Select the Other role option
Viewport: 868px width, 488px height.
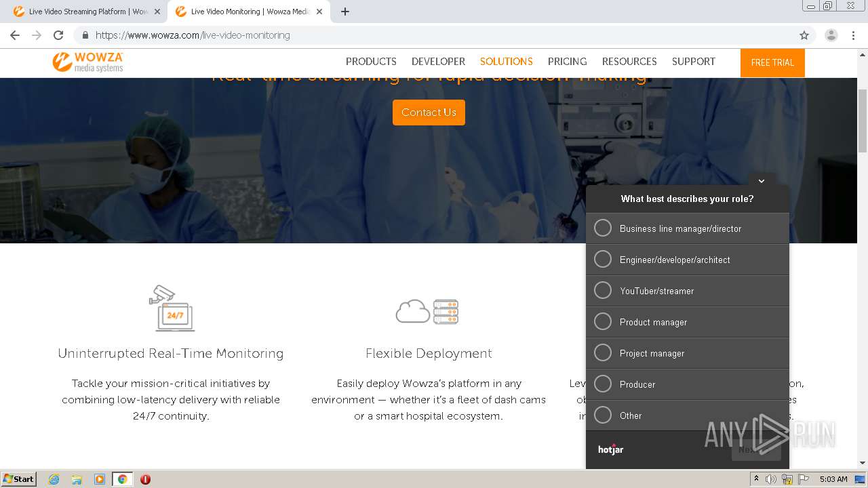(x=688, y=415)
